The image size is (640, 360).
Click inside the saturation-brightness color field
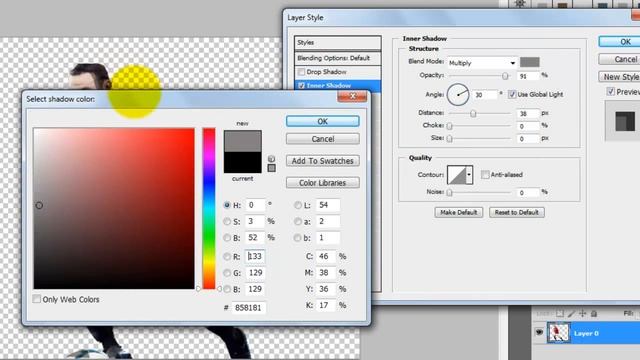click(x=114, y=209)
